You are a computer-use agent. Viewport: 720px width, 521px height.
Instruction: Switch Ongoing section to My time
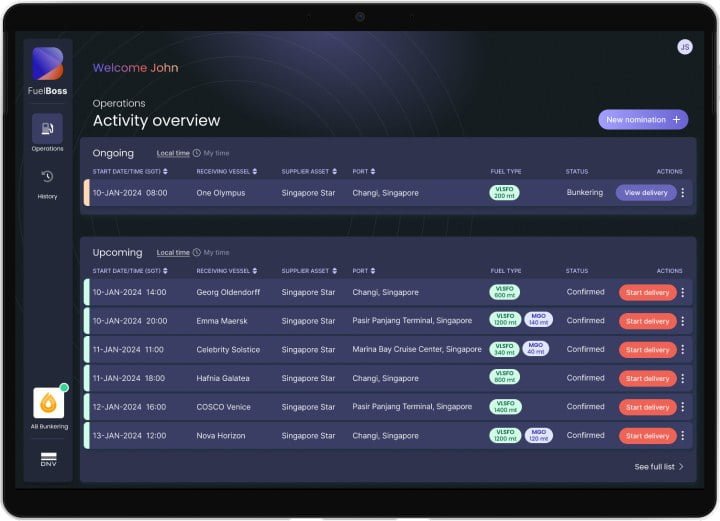[215, 153]
